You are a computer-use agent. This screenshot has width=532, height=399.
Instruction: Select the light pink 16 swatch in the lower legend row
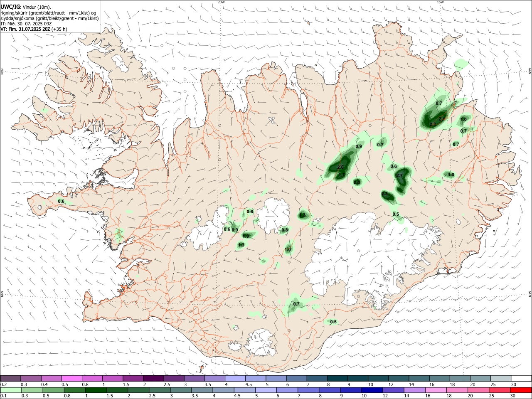click(436, 390)
